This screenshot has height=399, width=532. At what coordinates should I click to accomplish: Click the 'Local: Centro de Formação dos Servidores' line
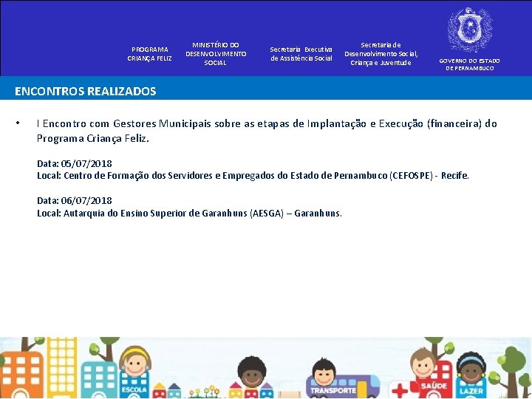253,176
